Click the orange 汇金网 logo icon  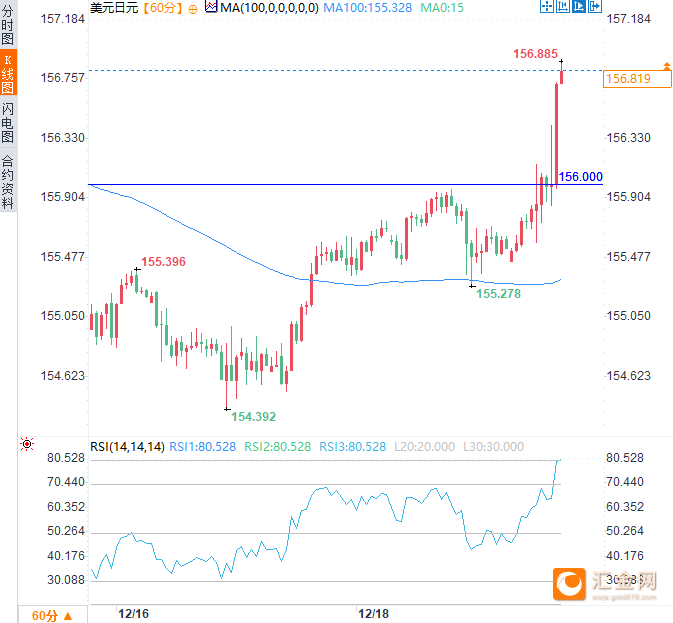tap(569, 583)
